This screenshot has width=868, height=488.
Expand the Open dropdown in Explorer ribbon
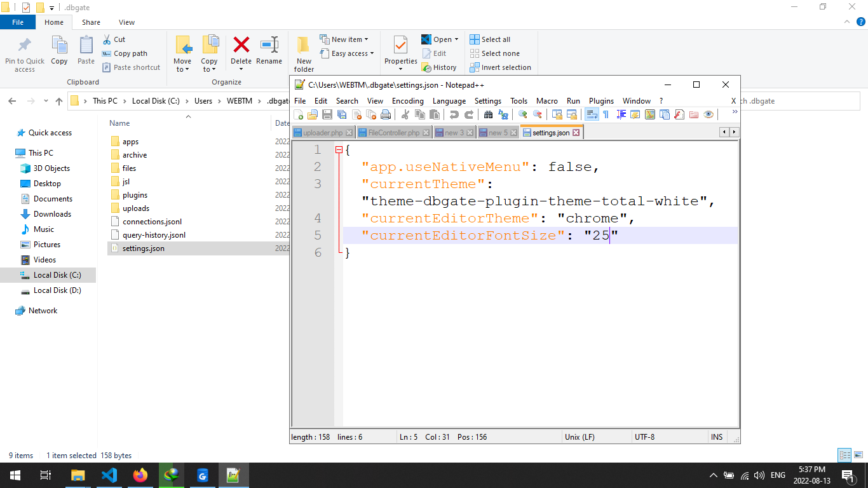click(456, 39)
